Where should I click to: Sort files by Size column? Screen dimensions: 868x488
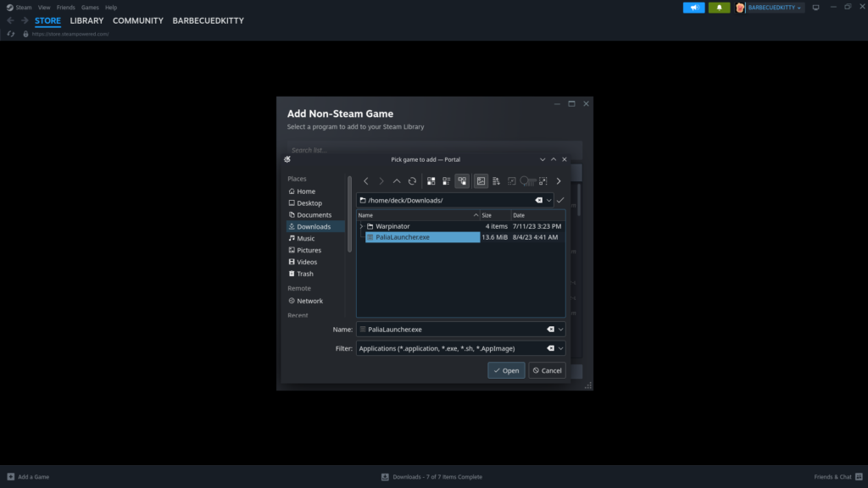point(495,215)
